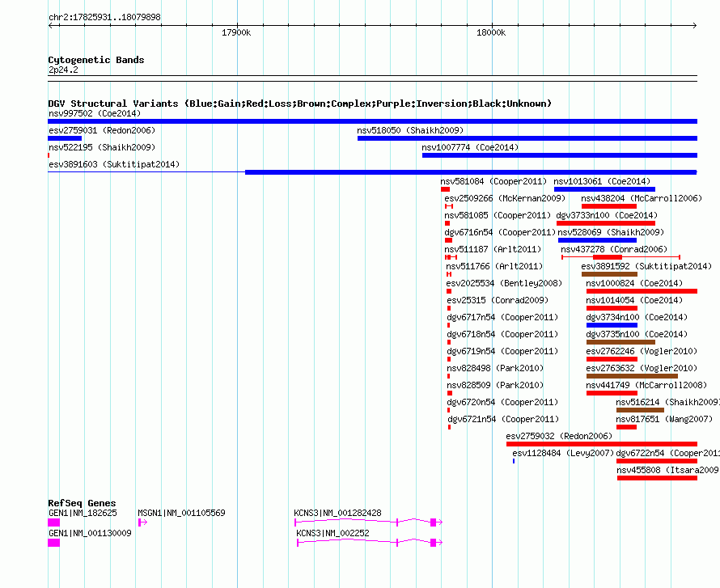
Task: Select esv2762246 (Vogler2010) label
Action: (x=642, y=351)
